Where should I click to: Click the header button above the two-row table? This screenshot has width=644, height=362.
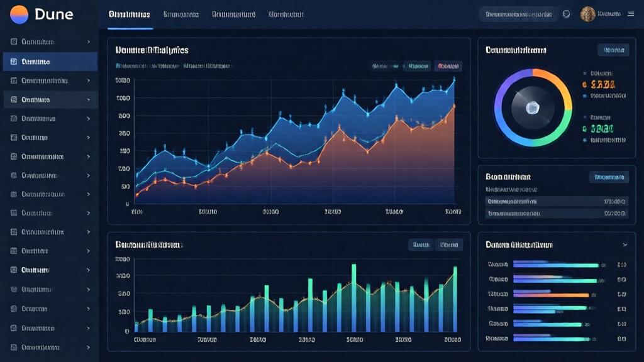click(609, 177)
